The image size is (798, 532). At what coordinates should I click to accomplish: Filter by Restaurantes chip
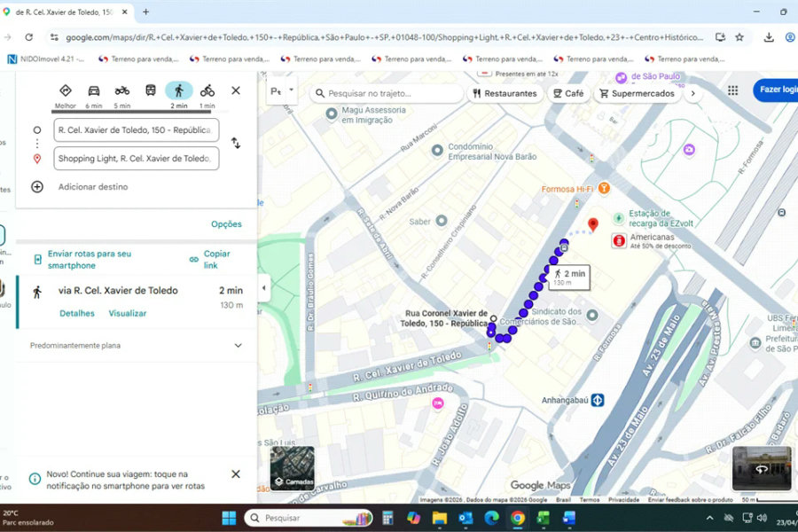pos(505,94)
